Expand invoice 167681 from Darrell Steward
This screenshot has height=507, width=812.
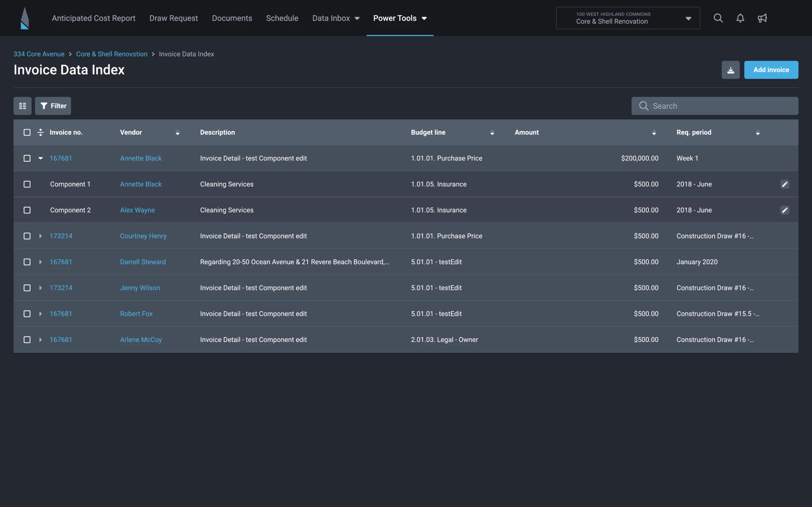(x=40, y=262)
